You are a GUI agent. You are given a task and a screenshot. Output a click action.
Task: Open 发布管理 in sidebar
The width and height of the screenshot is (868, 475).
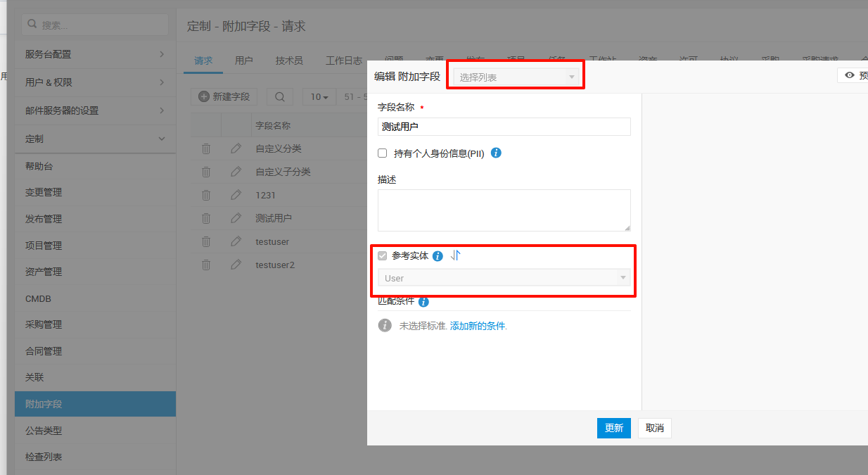[x=95, y=219]
